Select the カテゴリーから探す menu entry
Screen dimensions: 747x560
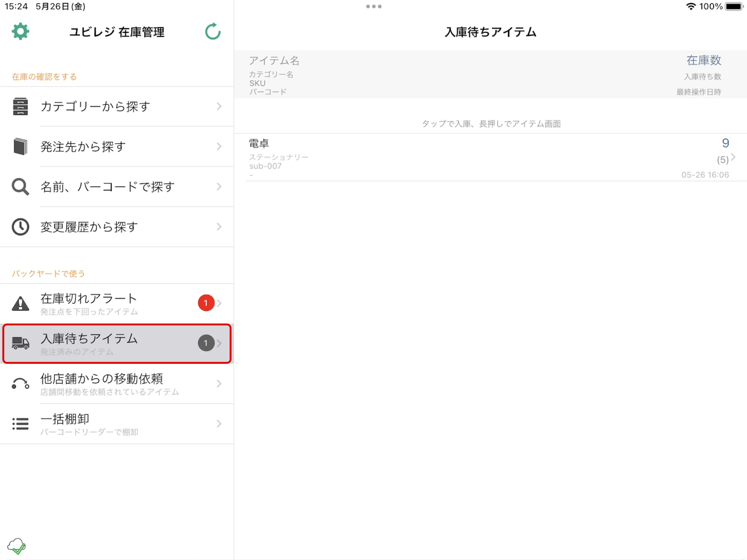pyautogui.click(x=117, y=106)
